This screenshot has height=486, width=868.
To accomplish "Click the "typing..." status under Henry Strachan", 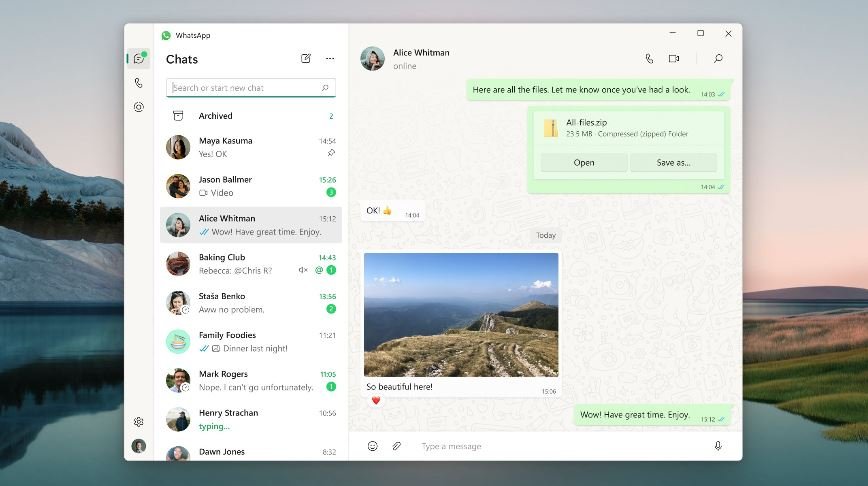I will (x=214, y=426).
